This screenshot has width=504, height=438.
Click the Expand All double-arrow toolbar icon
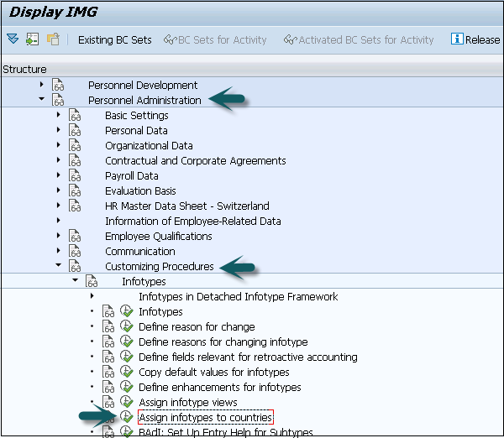(12, 39)
